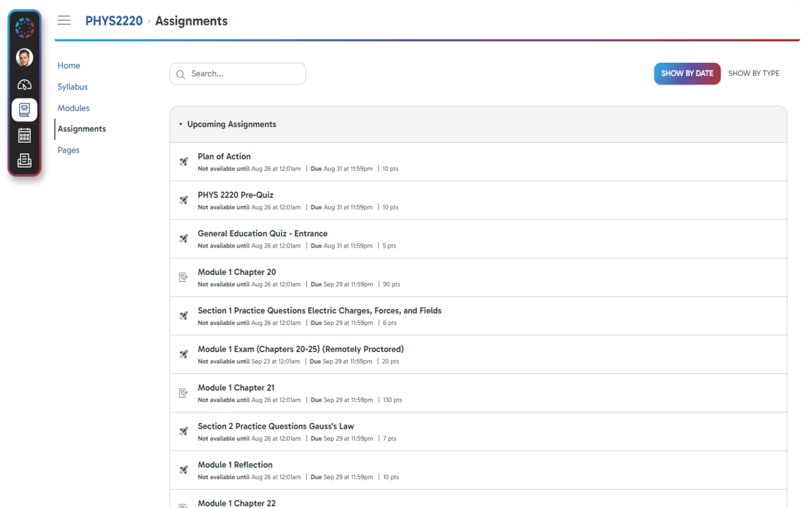Open the PHYS2220 breadcrumb link
The image size is (812, 508).
(x=114, y=21)
